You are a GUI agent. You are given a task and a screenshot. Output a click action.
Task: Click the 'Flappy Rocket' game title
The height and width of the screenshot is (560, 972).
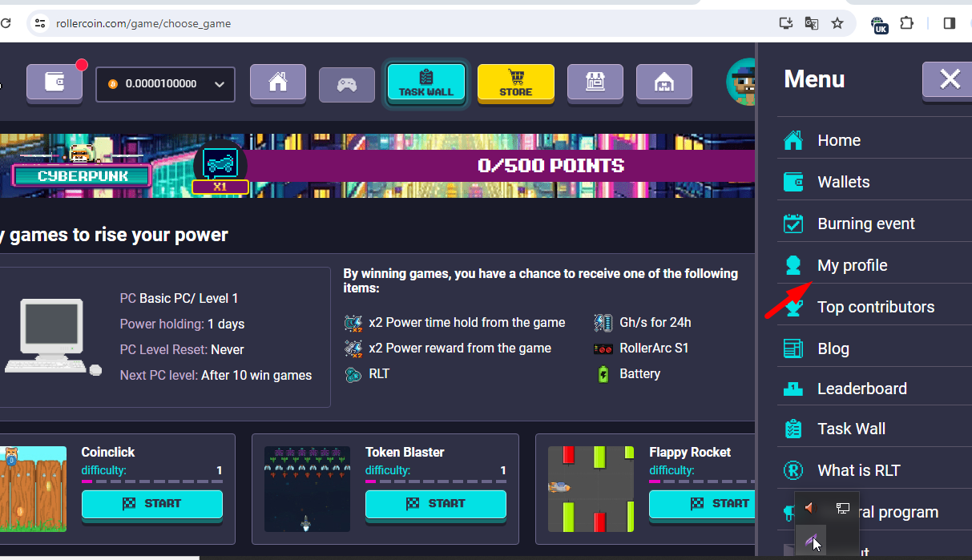point(690,452)
